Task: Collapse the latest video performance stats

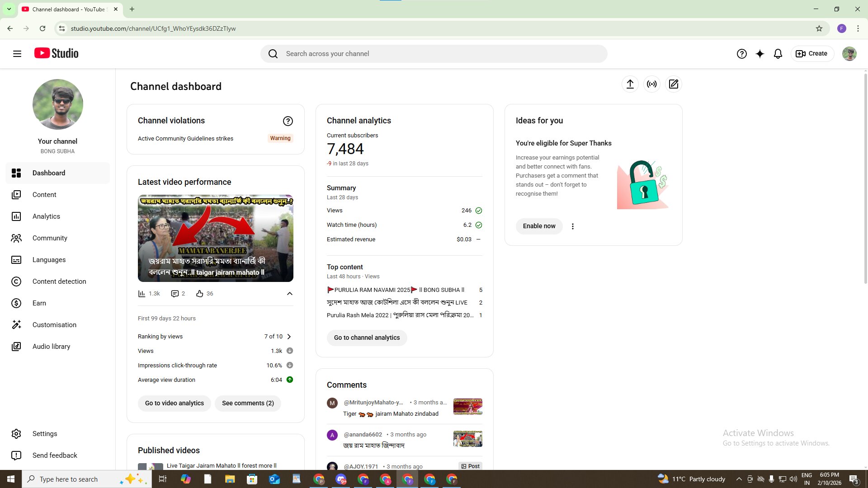Action: click(x=289, y=294)
